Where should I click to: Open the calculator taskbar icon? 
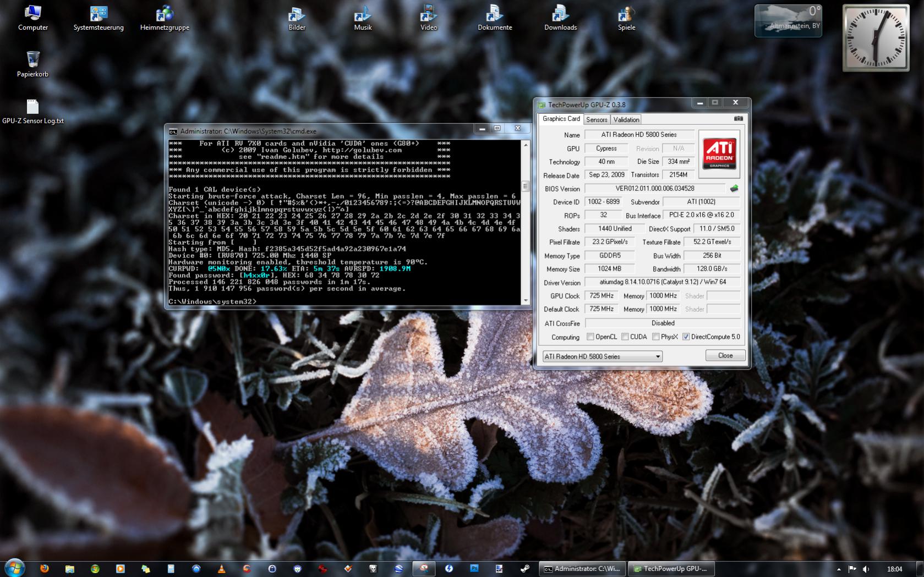tap(171, 569)
